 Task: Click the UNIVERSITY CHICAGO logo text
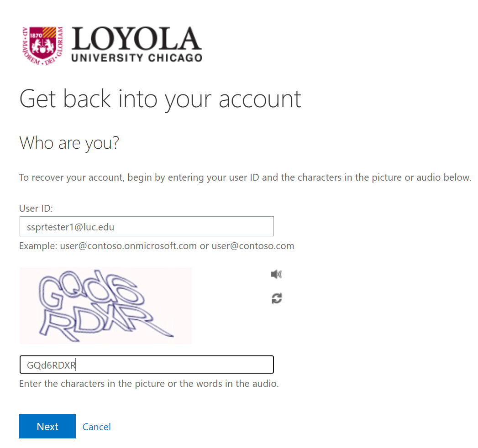click(x=137, y=58)
